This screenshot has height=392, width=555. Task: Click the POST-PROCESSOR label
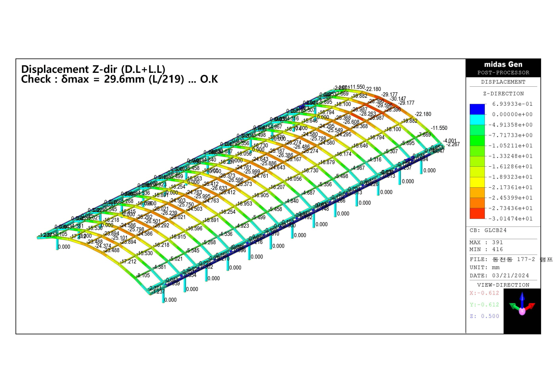point(503,73)
